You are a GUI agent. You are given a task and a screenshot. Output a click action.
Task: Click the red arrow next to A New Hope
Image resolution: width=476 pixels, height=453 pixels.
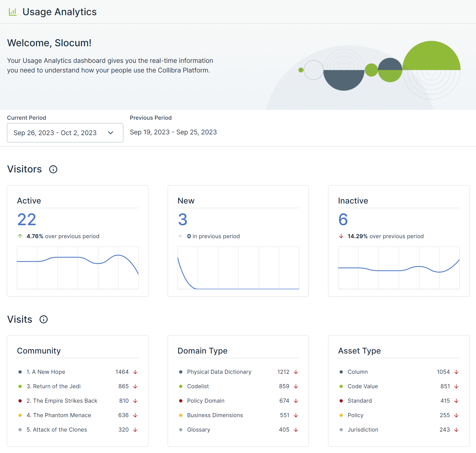(135, 372)
